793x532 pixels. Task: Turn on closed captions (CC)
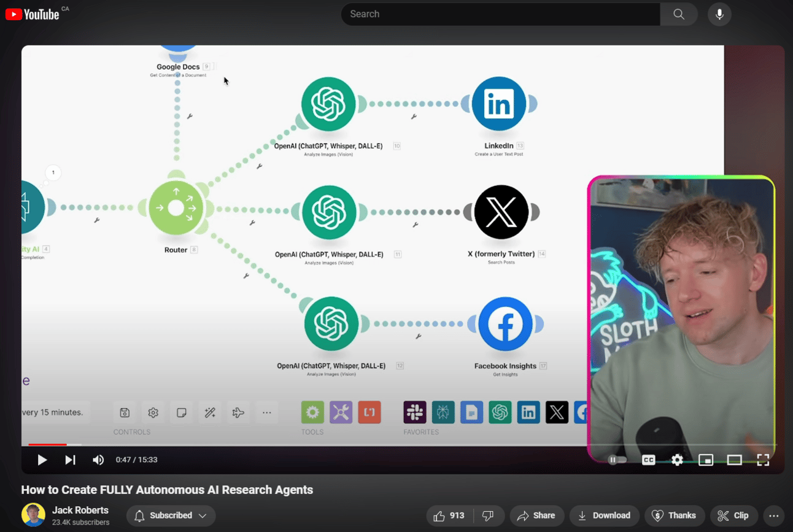(x=649, y=460)
